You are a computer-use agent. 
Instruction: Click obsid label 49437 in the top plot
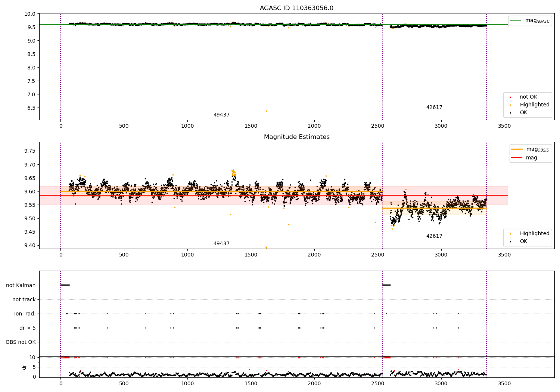click(221, 115)
